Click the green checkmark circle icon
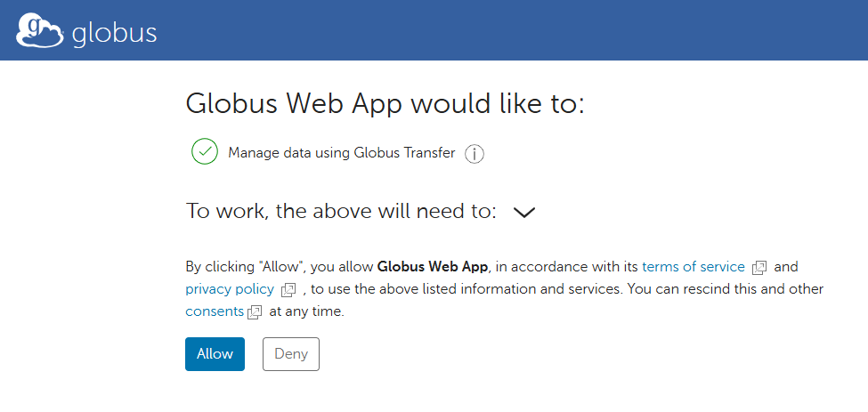Image resolution: width=868 pixels, height=412 pixels. 205,152
